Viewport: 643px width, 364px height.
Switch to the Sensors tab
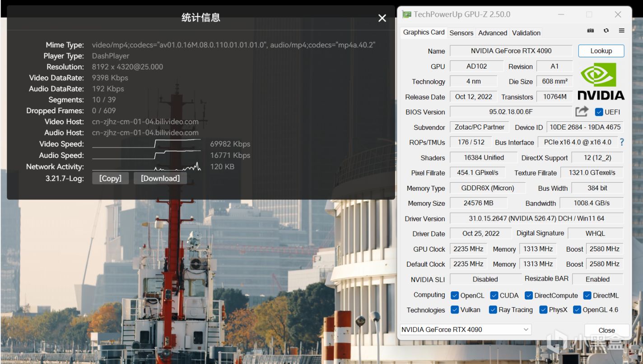coord(461,33)
